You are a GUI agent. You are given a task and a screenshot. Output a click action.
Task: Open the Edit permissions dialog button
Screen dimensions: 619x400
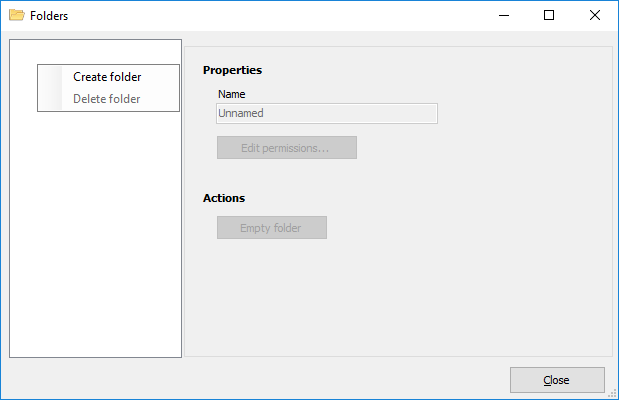(287, 148)
